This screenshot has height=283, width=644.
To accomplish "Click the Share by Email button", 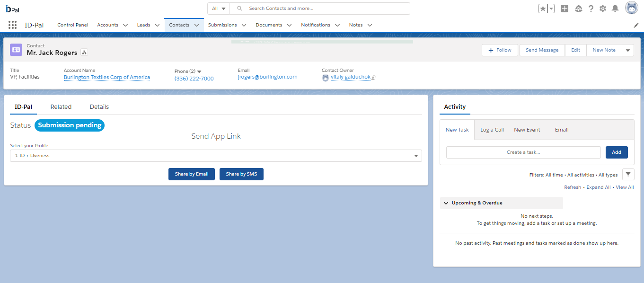I will pyautogui.click(x=191, y=174).
